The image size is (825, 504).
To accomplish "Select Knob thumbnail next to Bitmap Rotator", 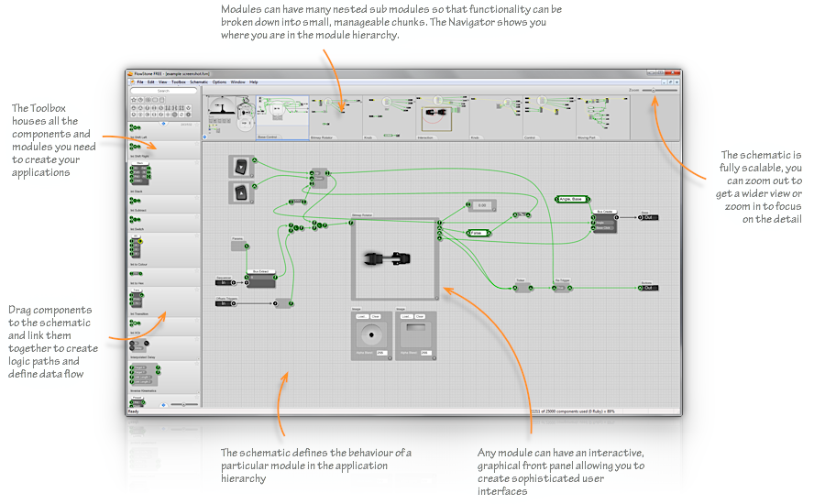I will point(390,117).
